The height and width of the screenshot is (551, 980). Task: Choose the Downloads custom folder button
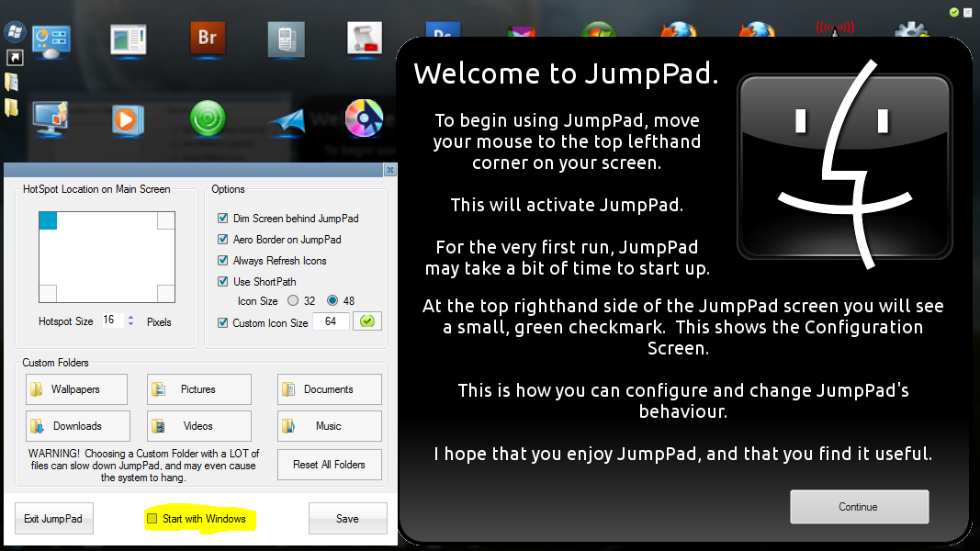pos(78,426)
